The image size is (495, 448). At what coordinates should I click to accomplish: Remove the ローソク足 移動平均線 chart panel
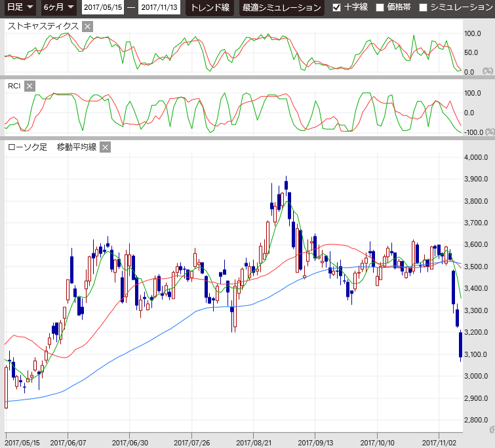105,147
